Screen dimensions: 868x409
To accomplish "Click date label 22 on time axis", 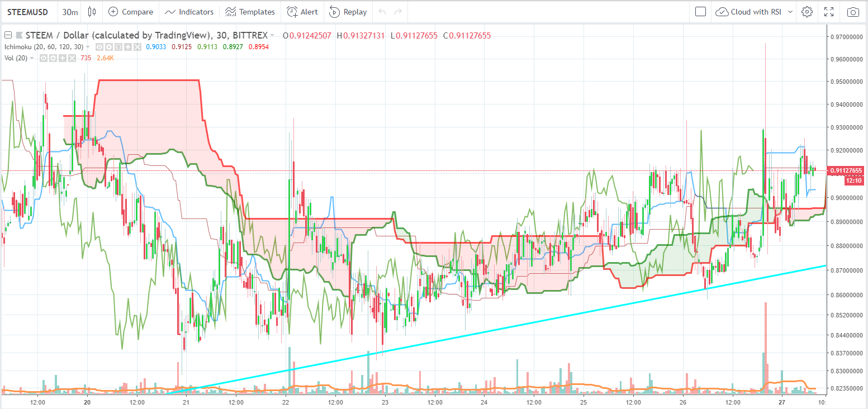I will coord(286,402).
